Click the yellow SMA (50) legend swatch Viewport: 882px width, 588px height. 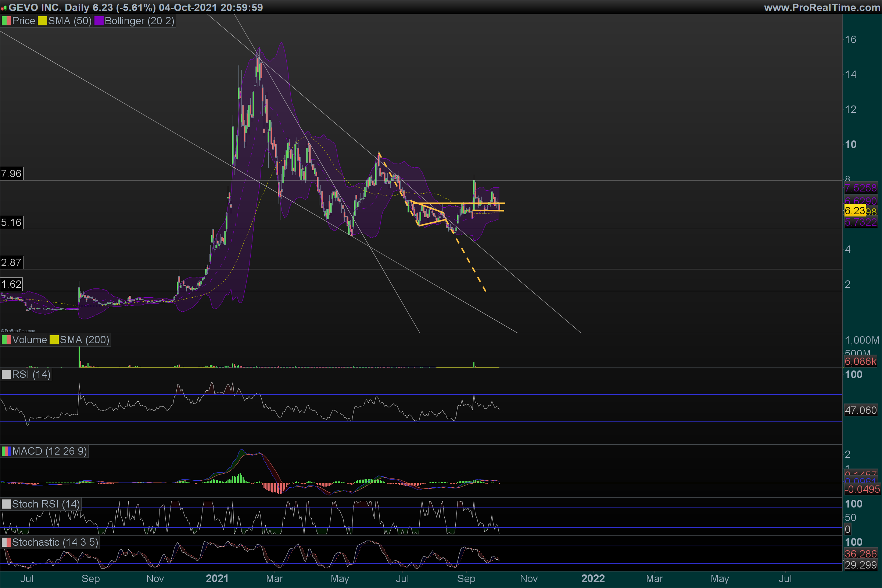[x=42, y=21]
